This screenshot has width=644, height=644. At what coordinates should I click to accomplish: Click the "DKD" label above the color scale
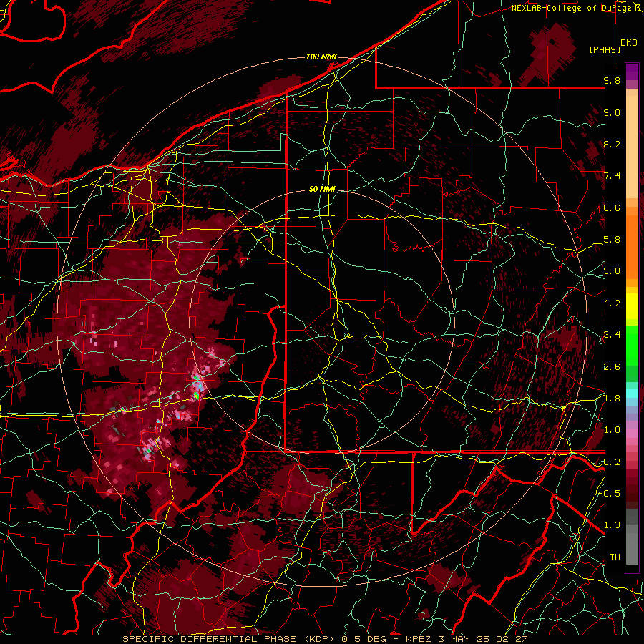coord(629,43)
